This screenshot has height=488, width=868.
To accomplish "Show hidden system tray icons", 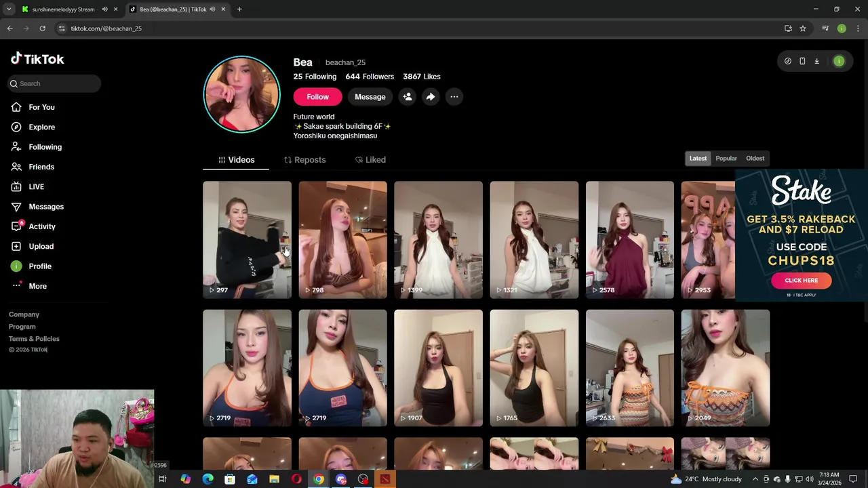I will tap(755, 479).
